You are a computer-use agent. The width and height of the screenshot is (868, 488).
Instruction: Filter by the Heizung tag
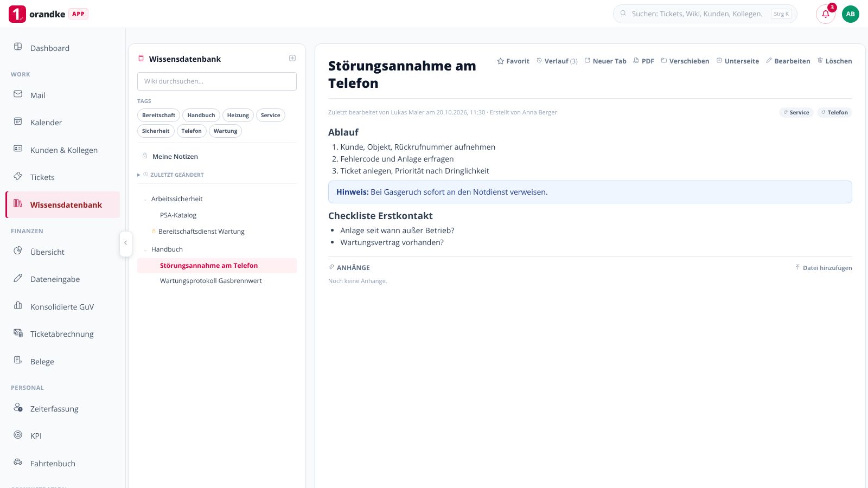pyautogui.click(x=238, y=115)
